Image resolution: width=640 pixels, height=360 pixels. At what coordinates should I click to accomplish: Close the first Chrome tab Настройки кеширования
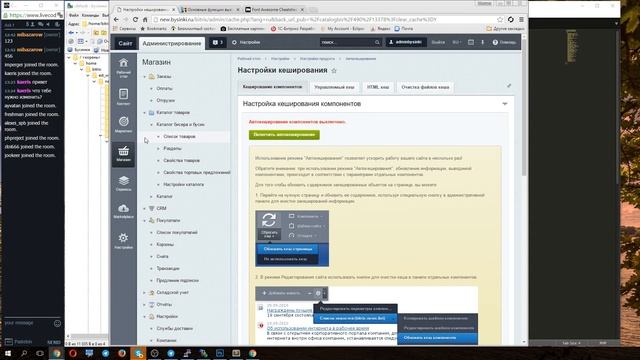coord(174,9)
